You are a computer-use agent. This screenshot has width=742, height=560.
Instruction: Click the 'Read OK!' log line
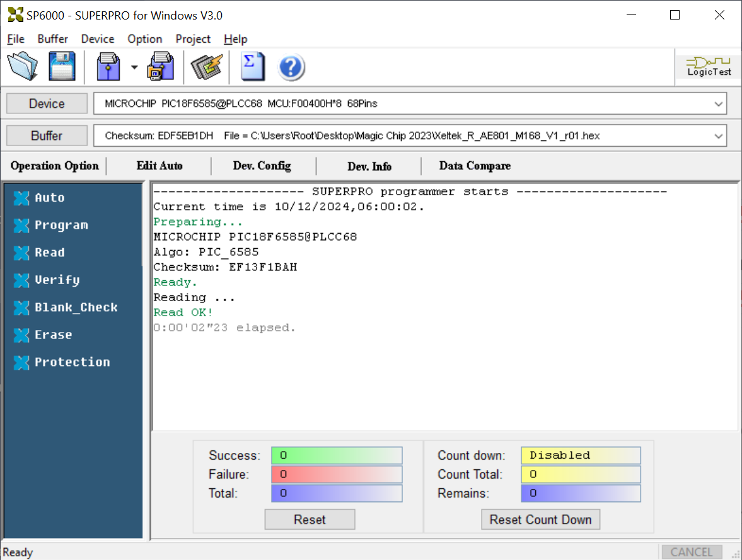[183, 312]
